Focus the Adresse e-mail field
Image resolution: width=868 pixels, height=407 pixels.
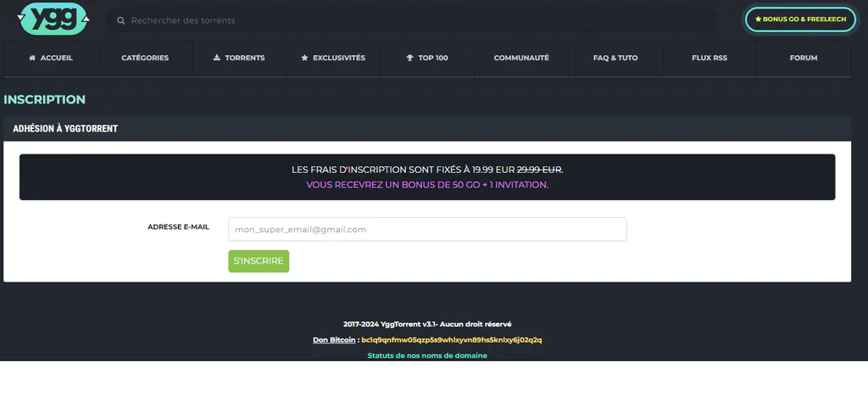427,229
